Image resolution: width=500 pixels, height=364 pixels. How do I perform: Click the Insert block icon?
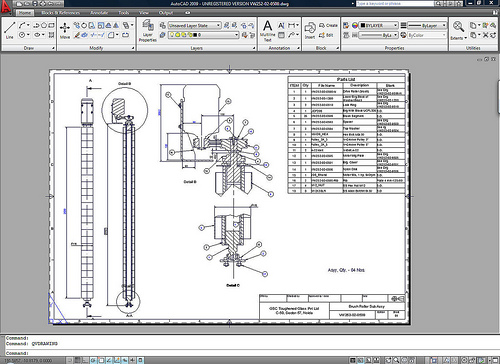pyautogui.click(x=310, y=30)
